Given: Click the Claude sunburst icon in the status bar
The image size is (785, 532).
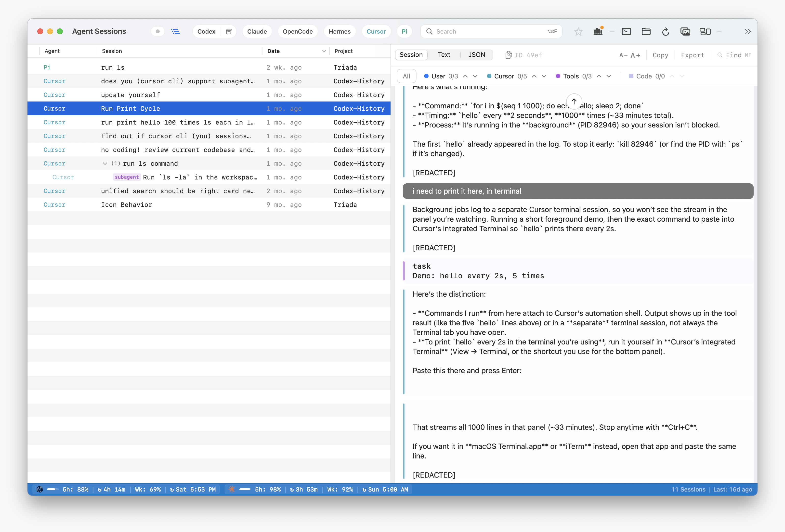Looking at the screenshot, I should click(x=232, y=490).
